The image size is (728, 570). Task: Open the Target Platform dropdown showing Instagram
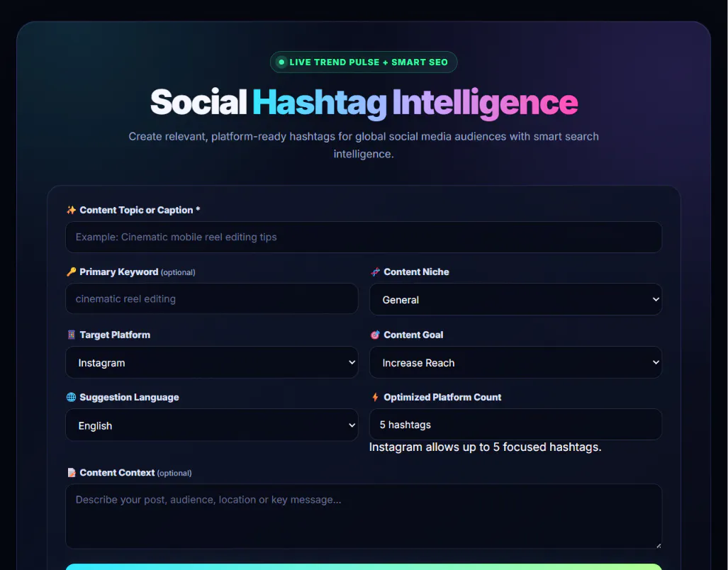212,362
